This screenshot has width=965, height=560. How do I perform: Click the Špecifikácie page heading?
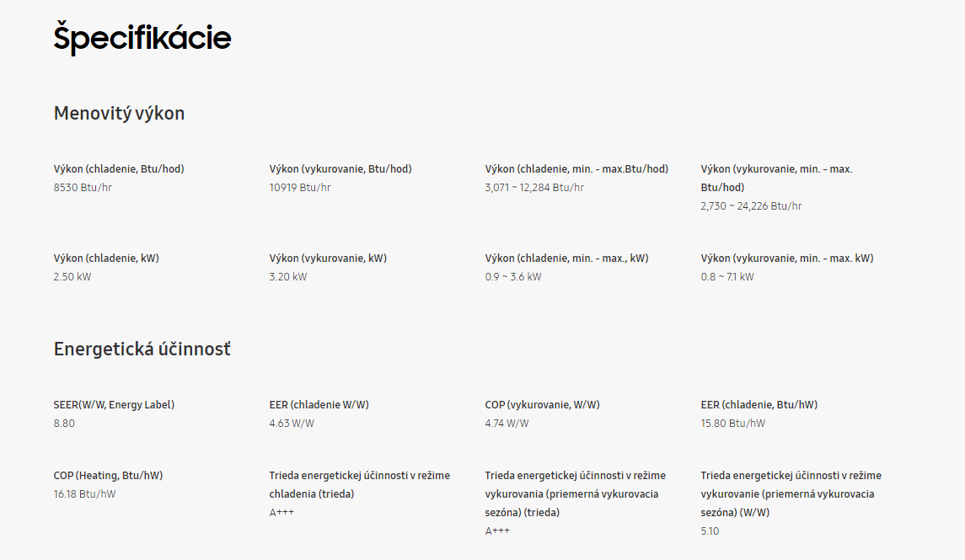tap(142, 38)
